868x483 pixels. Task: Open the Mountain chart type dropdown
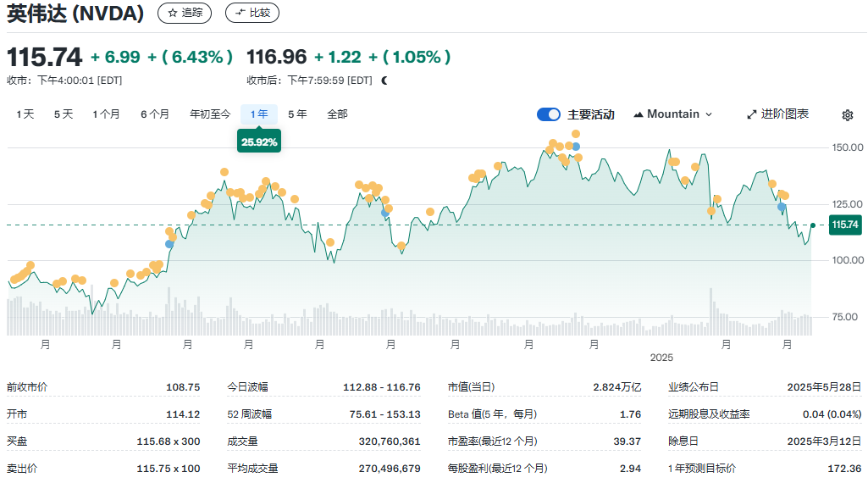(x=672, y=114)
